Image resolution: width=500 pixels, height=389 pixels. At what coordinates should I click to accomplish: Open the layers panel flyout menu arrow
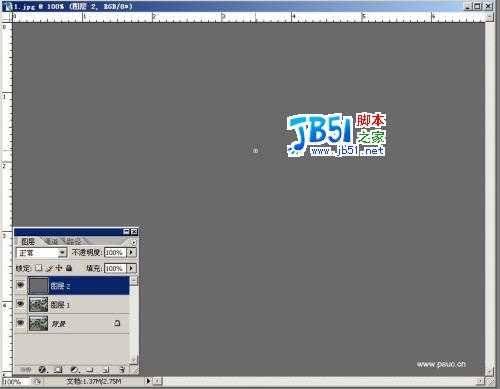134,242
